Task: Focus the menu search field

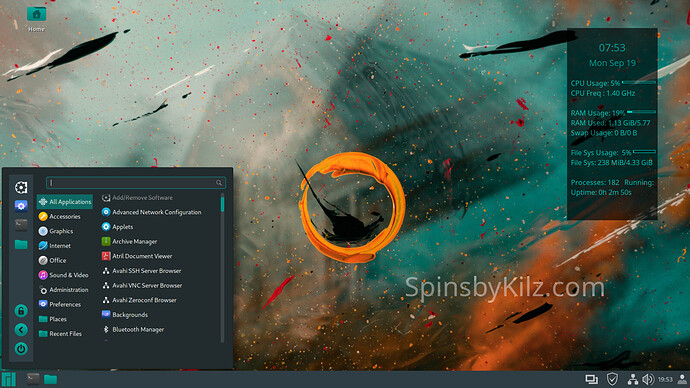Action: pos(136,183)
